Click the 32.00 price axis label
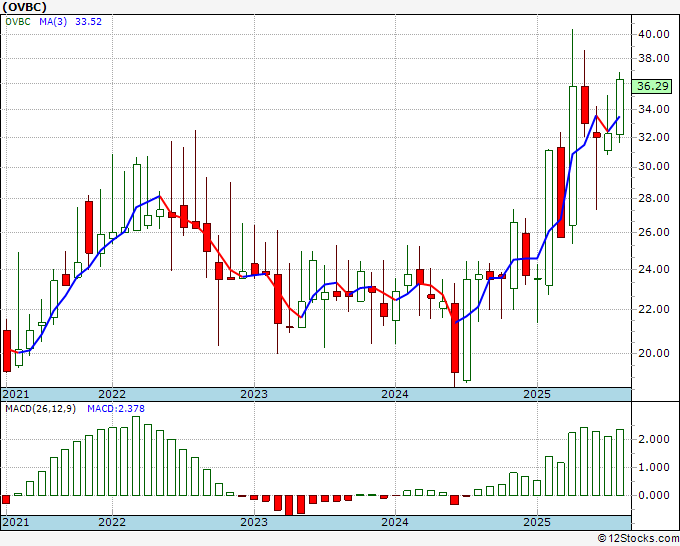 653,137
